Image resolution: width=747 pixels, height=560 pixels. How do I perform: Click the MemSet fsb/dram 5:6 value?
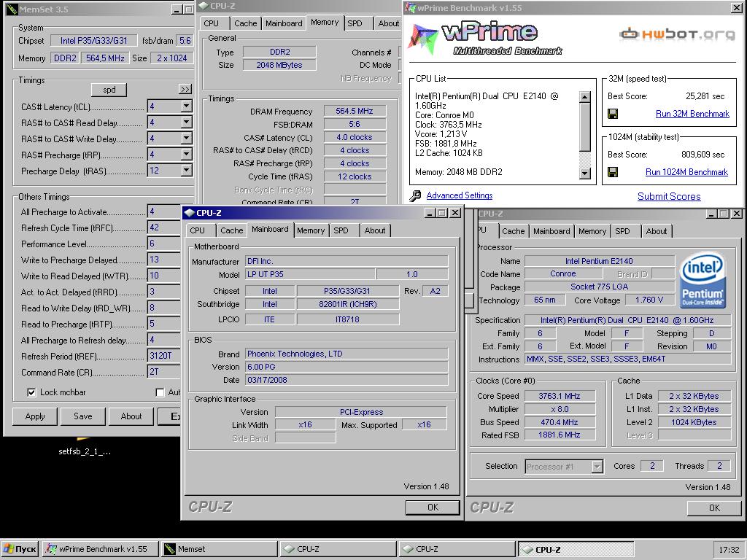(x=185, y=41)
